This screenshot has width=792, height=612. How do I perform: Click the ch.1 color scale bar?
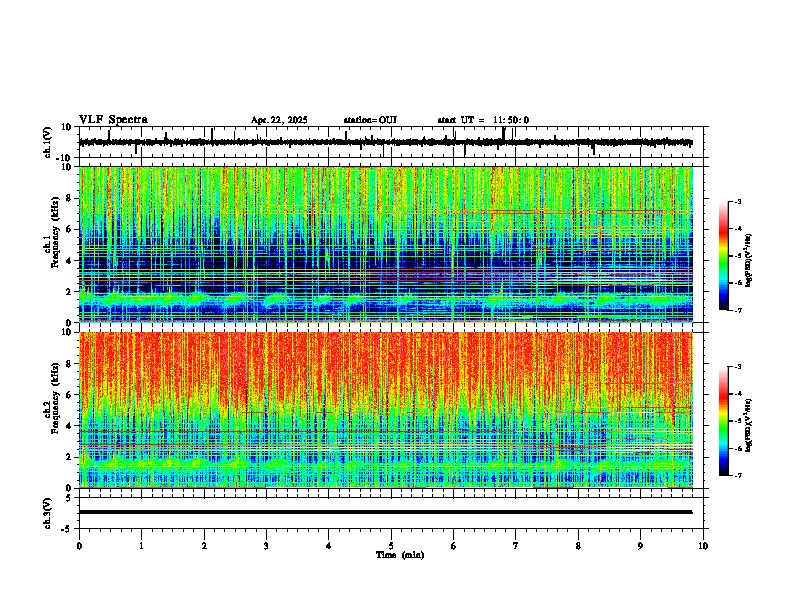tap(723, 256)
